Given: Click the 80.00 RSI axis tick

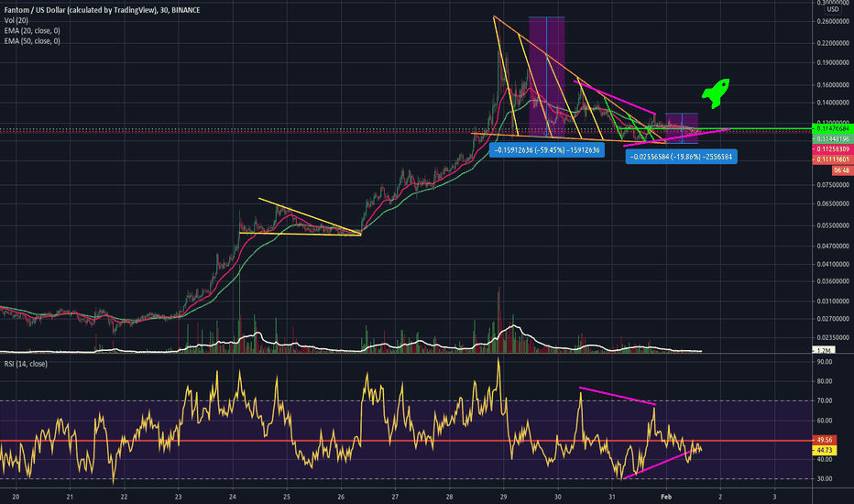Looking at the screenshot, I should pyautogui.click(x=824, y=381).
